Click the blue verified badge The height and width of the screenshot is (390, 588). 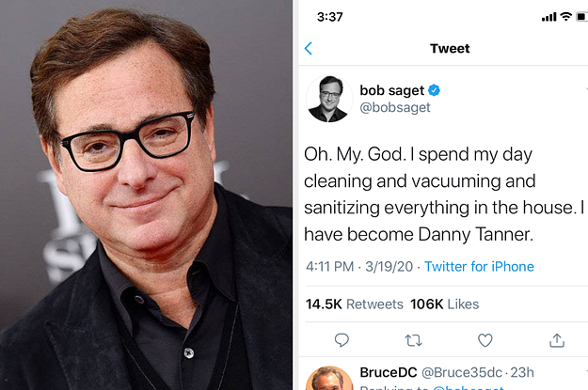[x=434, y=90]
